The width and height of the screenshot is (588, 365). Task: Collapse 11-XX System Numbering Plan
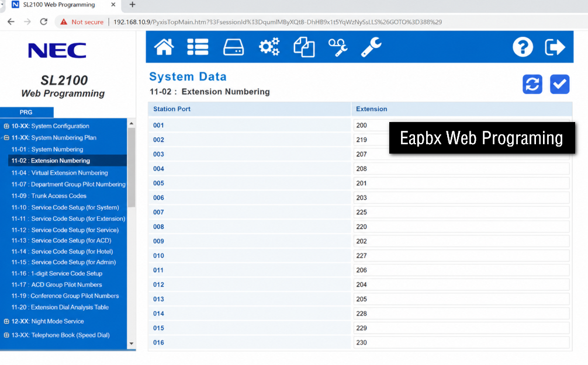[x=6, y=137]
